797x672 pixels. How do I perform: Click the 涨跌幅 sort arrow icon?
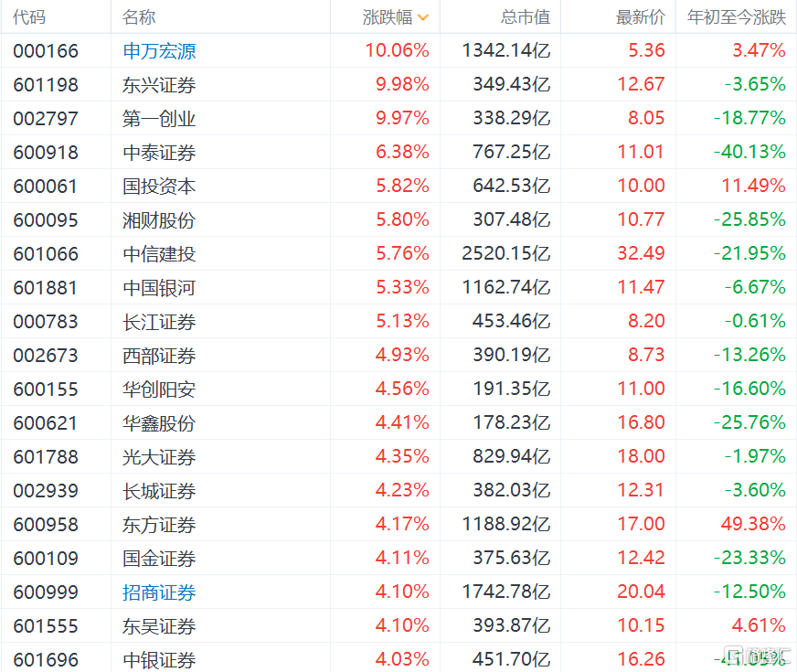423,17
